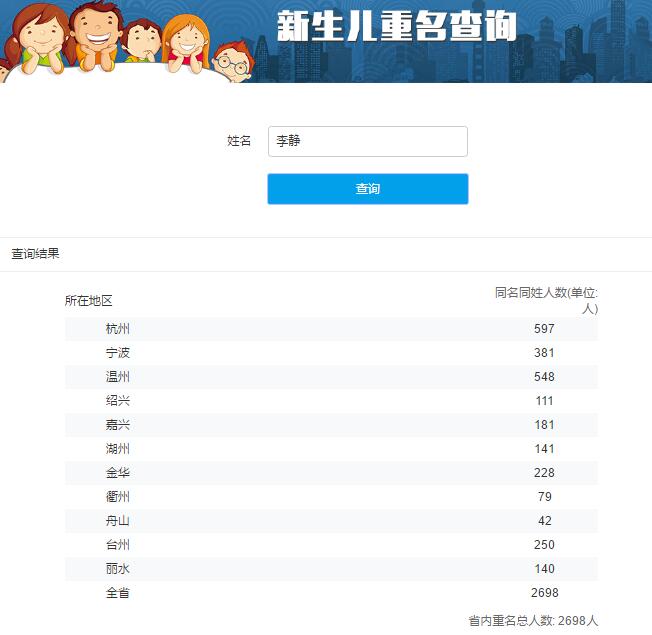This screenshot has width=652, height=635.
Task: Click the blue 查询 search button
Action: 368,189
